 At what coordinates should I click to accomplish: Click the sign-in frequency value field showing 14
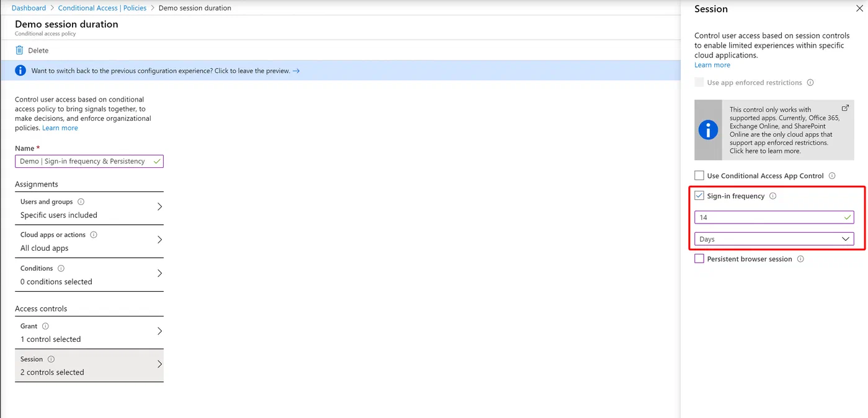point(774,217)
